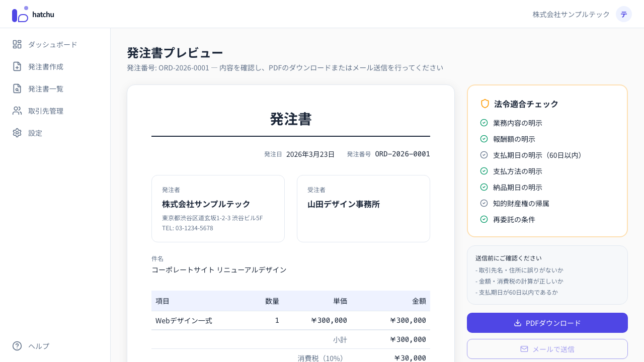Click the hatchu logo icon
Image resolution: width=644 pixels, height=362 pixels.
[20, 14]
